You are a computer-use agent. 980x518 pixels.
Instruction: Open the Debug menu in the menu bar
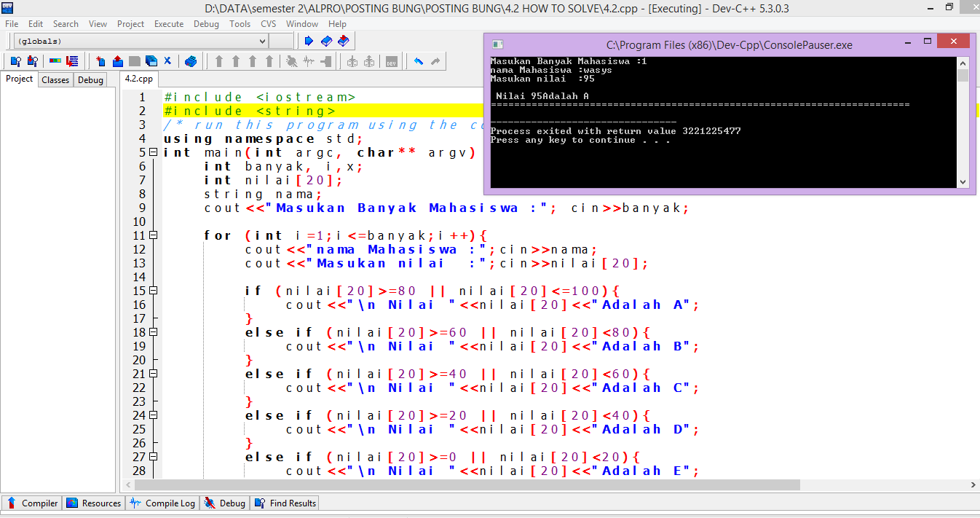(206, 24)
